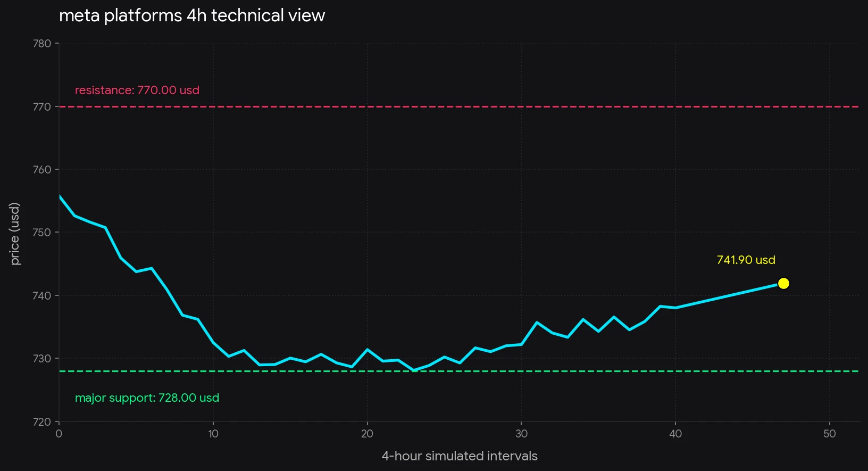Click the yellow latest-price marker dot
The height and width of the screenshot is (471, 868).
click(783, 283)
